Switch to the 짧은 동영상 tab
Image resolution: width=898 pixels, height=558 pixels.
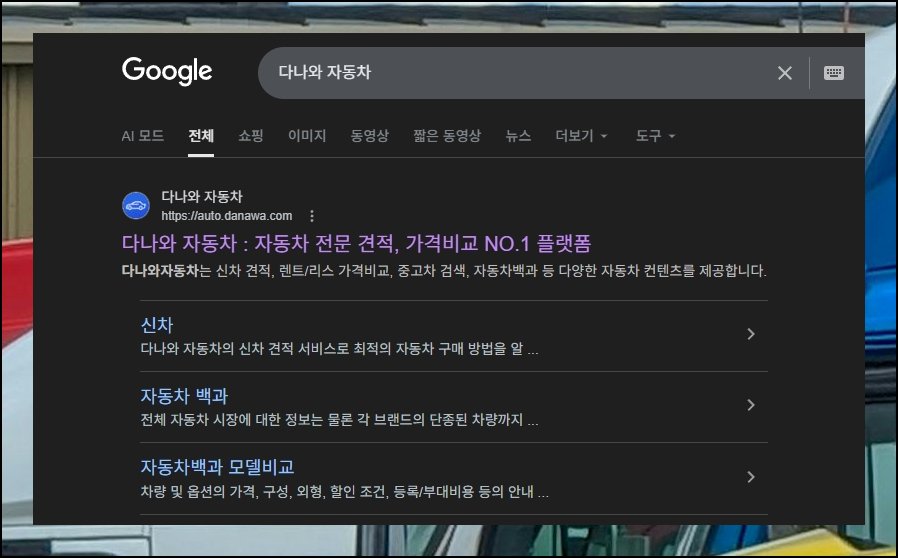447,136
